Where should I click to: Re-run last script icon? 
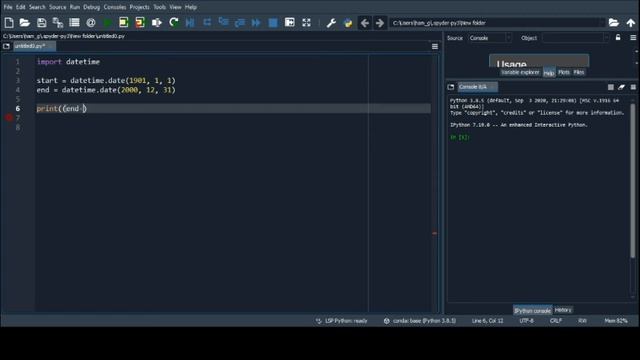pos(174,23)
